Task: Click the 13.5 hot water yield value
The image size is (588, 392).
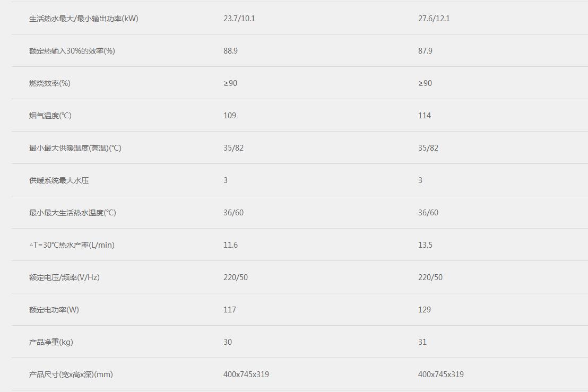Action: pos(425,245)
